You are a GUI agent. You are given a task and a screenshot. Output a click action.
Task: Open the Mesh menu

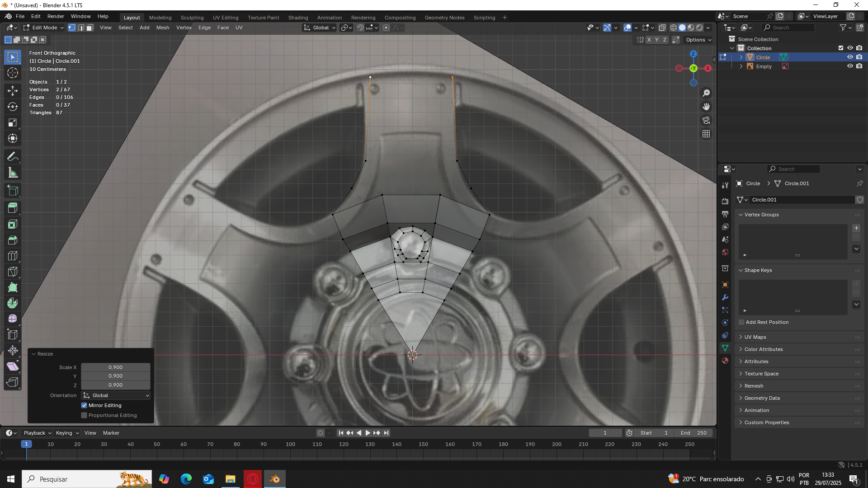pyautogui.click(x=163, y=28)
